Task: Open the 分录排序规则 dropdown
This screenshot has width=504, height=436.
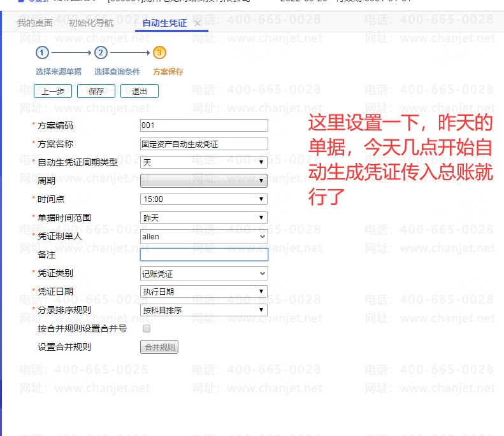Action: (203, 310)
